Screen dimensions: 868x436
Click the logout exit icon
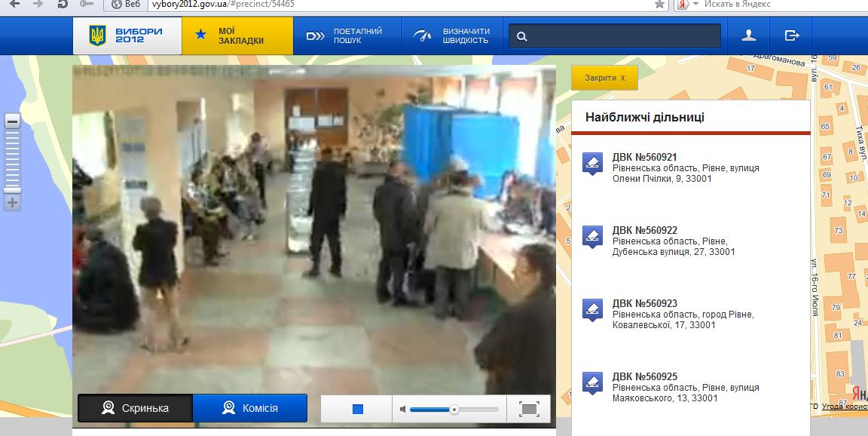point(791,35)
